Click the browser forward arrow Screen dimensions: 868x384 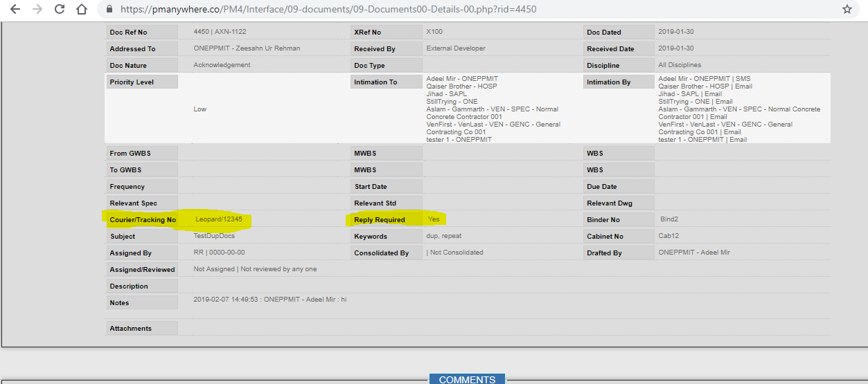(x=37, y=10)
